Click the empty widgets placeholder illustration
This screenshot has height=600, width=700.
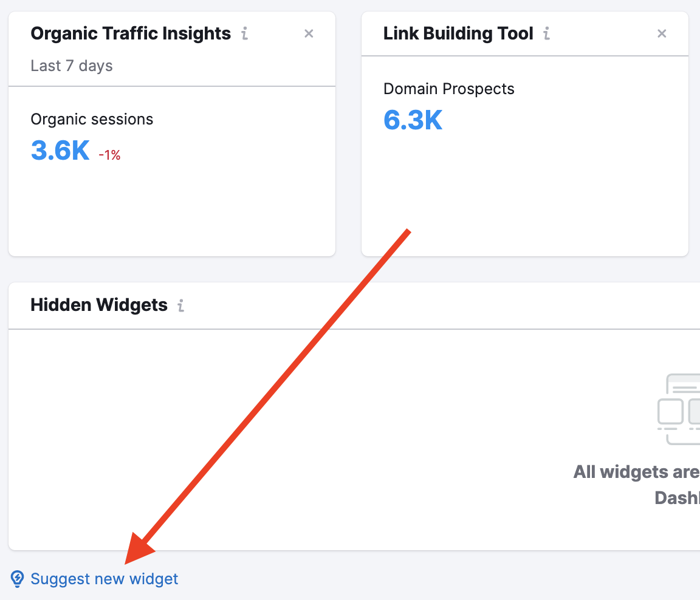679,409
